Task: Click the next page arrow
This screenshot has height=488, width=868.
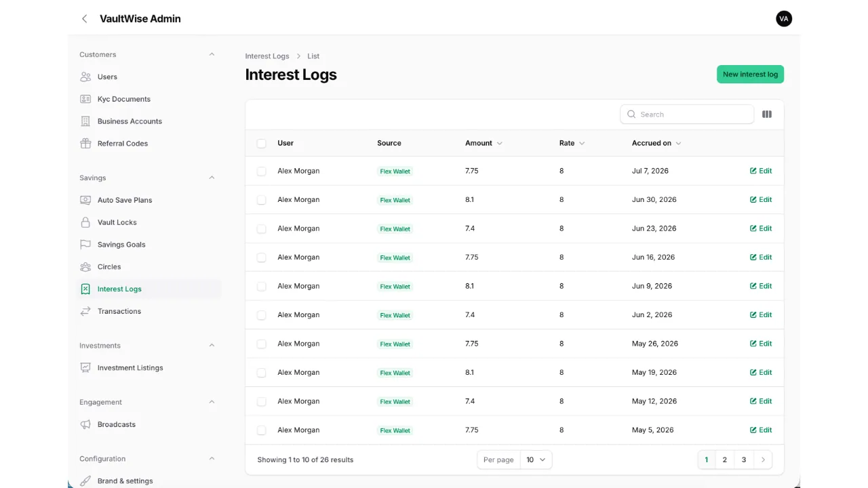Action: point(763,460)
